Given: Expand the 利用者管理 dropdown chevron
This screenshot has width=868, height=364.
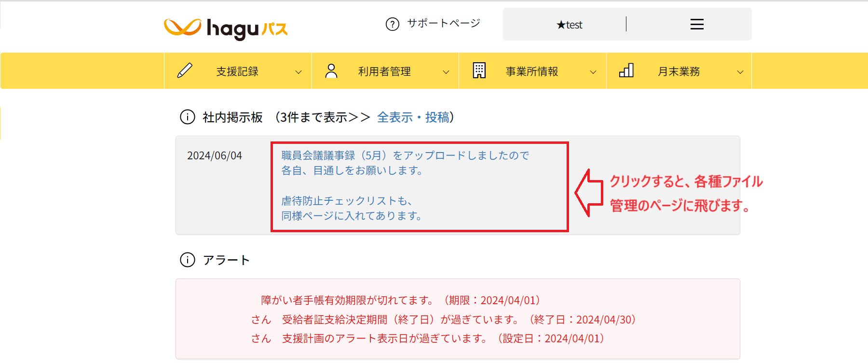Looking at the screenshot, I should click(446, 72).
